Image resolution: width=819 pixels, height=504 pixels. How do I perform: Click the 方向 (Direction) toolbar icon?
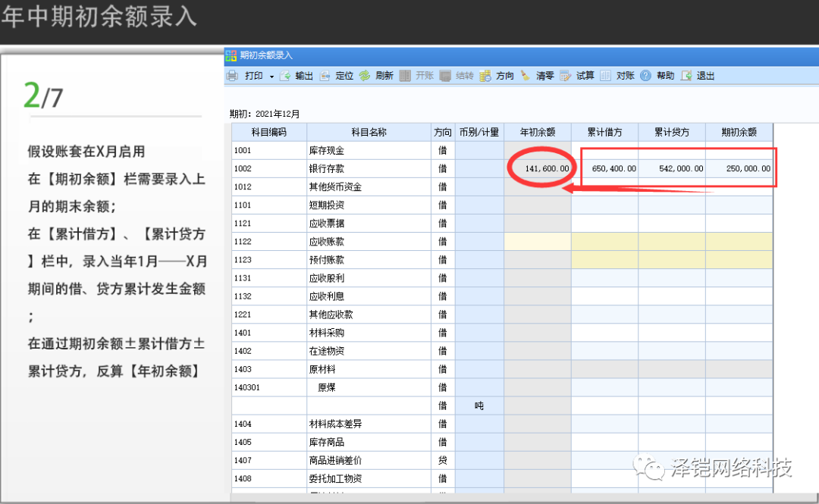(485, 76)
